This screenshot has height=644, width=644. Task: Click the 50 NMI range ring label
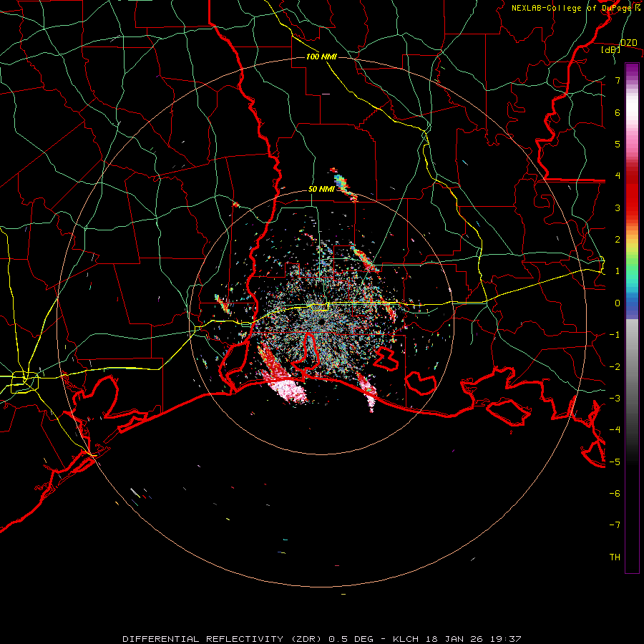tap(321, 190)
